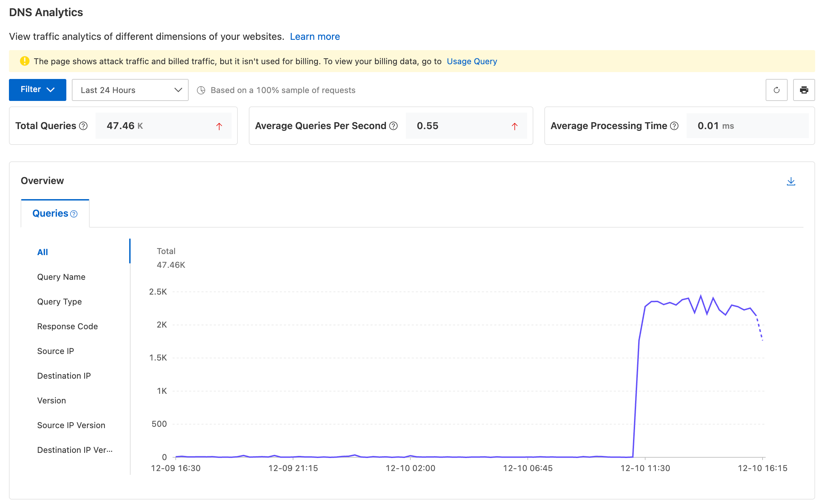Image resolution: width=822 pixels, height=504 pixels.
Task: Open Average Queries Per Second help icon
Action: [x=393, y=126]
